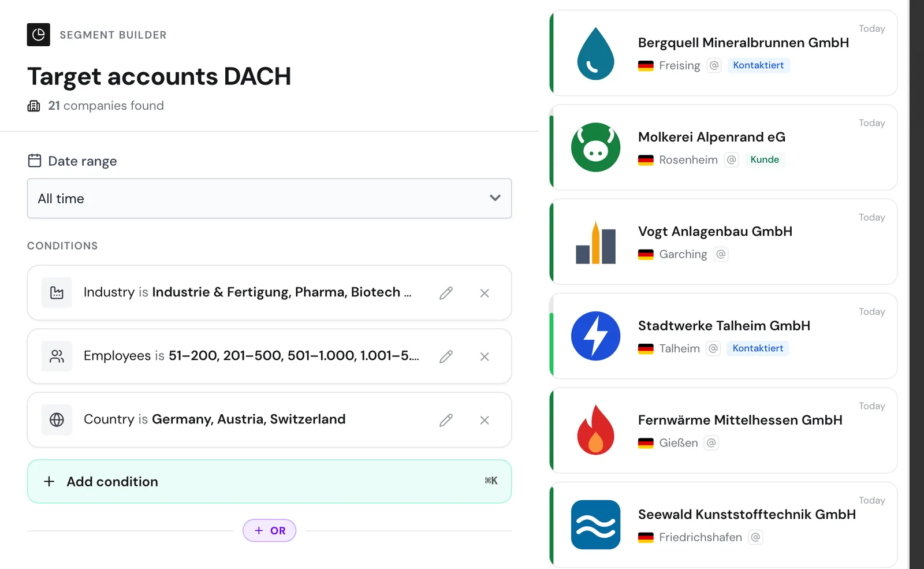Open the Fernwärme Mittelhessen flame logo
The image size is (924, 569).
(x=595, y=430)
